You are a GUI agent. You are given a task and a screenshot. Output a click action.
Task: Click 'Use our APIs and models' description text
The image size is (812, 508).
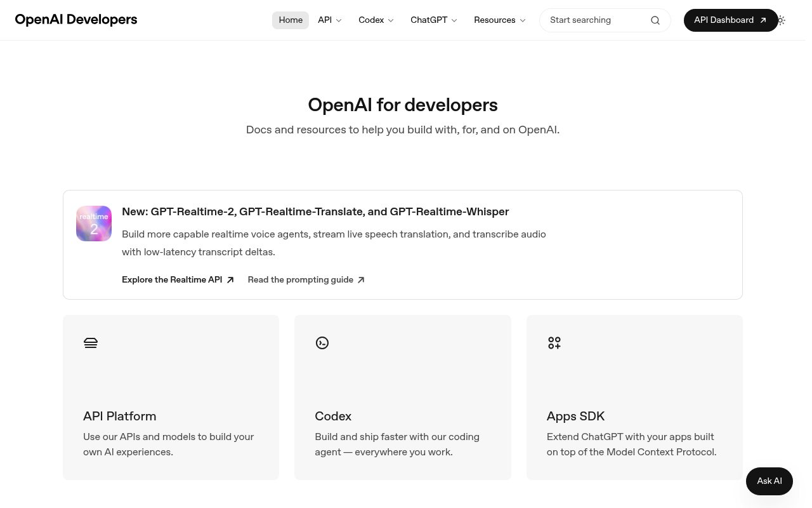click(168, 444)
